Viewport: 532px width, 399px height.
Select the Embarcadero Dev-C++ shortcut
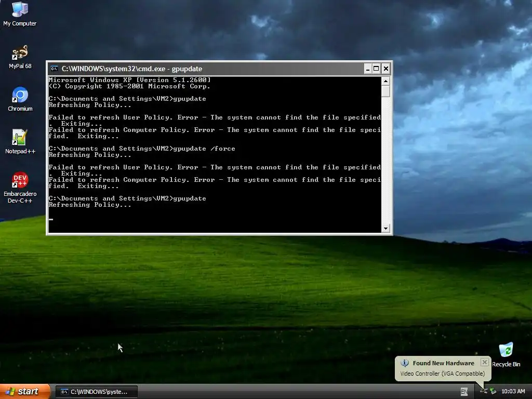(x=20, y=188)
